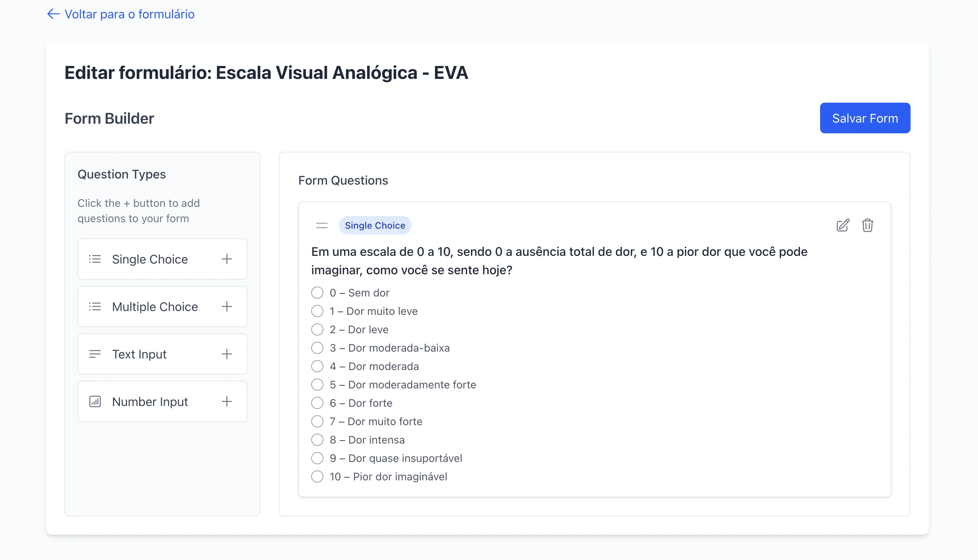Click the drag handle of the question
This screenshot has width=978, height=560.
click(322, 225)
